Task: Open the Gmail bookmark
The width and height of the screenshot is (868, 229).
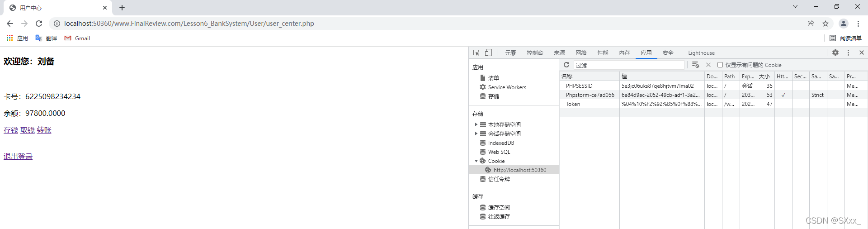Action: coord(77,38)
